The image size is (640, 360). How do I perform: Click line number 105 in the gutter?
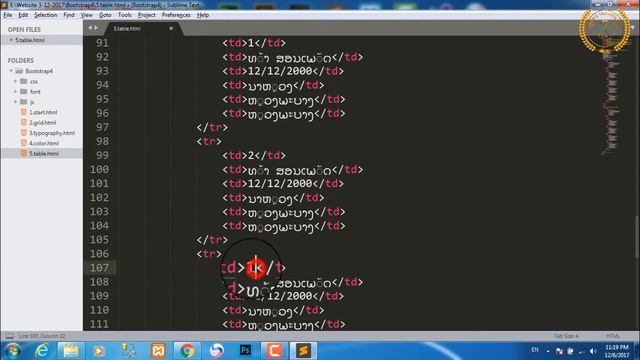(99, 240)
